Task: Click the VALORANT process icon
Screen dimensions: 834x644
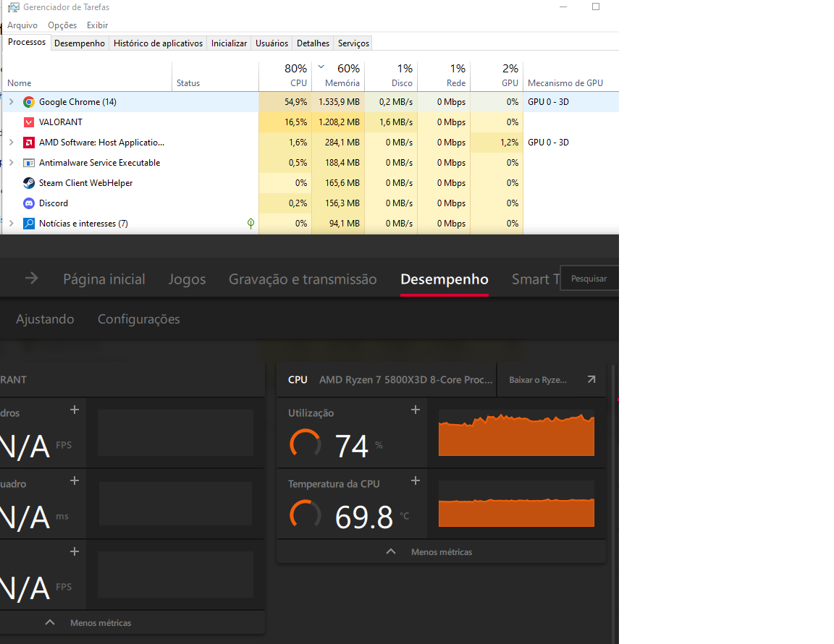Action: (x=29, y=122)
